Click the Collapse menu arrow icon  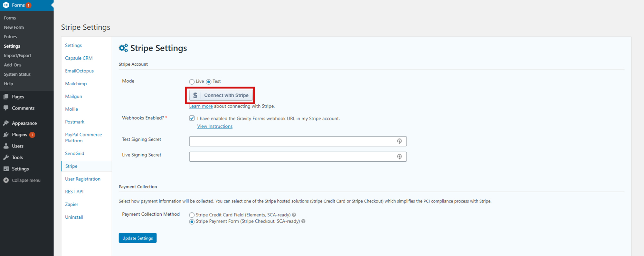coord(6,180)
